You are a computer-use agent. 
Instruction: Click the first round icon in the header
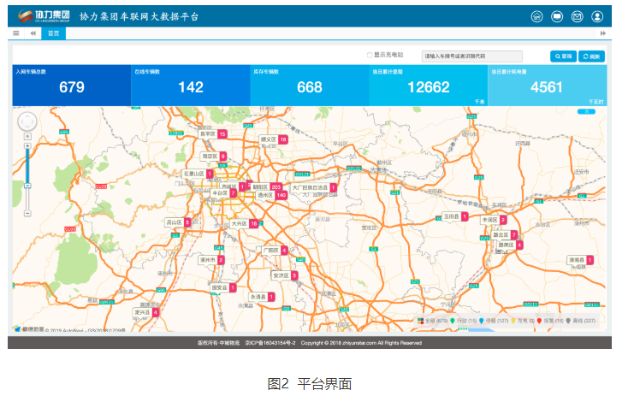tap(537, 17)
